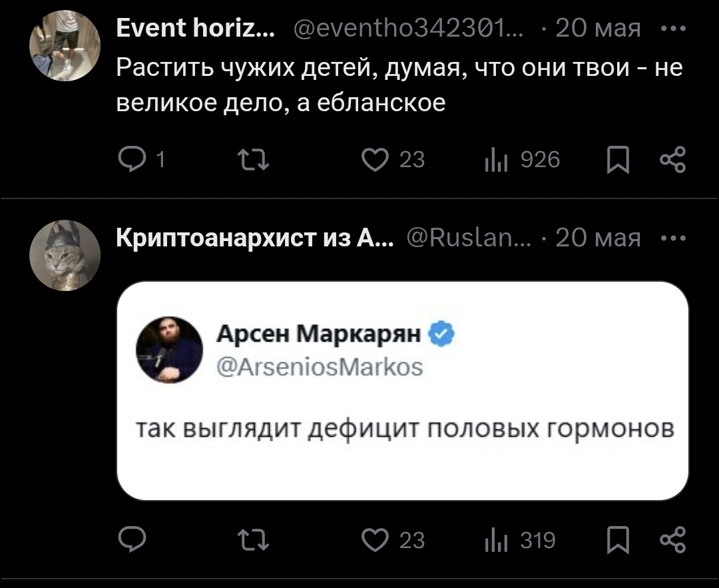Open the quoted Арсен Маркарян tweet image
Screen dimensions: 719x588
click(403, 391)
